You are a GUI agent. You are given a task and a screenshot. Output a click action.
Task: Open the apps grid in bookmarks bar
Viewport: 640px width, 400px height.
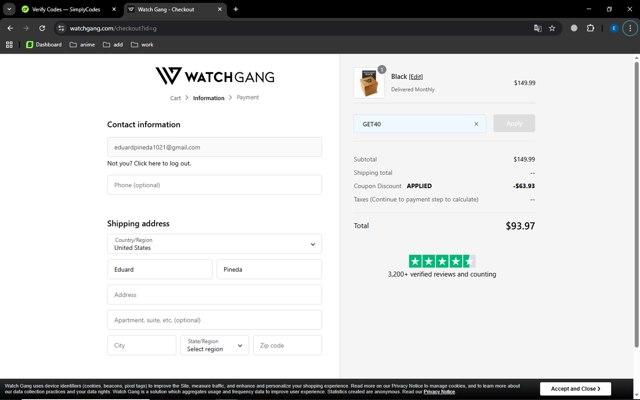9,44
